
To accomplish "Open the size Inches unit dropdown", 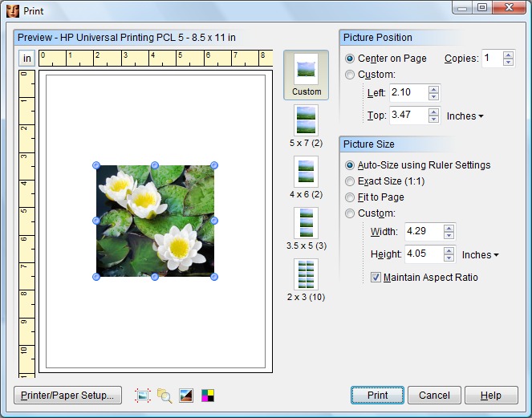I will coord(480,255).
